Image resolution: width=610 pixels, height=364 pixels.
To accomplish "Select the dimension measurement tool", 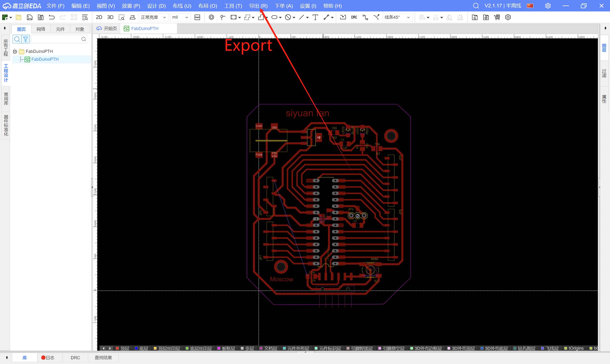I will pyautogui.click(x=326, y=17).
